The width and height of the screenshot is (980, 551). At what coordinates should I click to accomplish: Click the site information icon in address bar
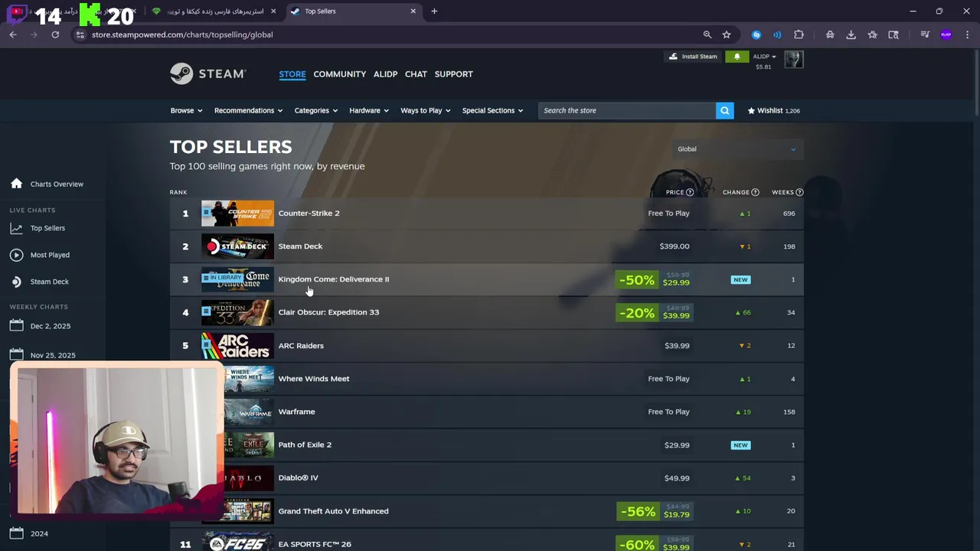(x=80, y=34)
